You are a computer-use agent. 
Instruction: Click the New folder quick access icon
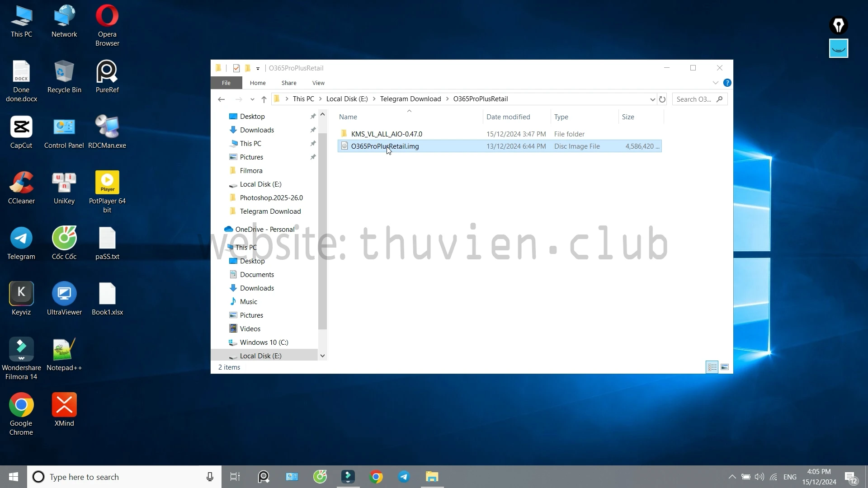coord(248,68)
